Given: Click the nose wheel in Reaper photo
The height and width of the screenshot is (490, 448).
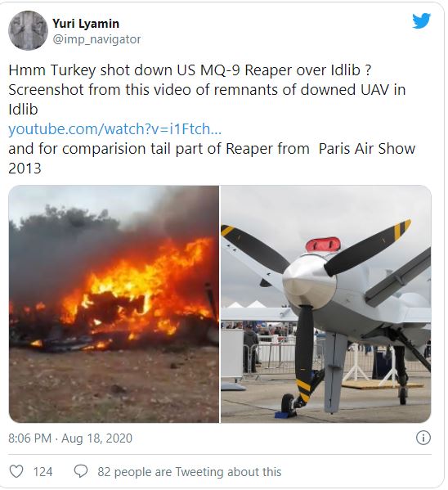Looking at the screenshot, I should coord(288,404).
